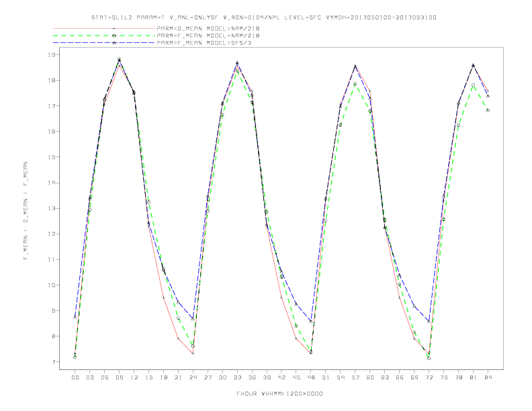Click x-axis tick label 39
This screenshot has height=411, width=532.
(x=267, y=377)
